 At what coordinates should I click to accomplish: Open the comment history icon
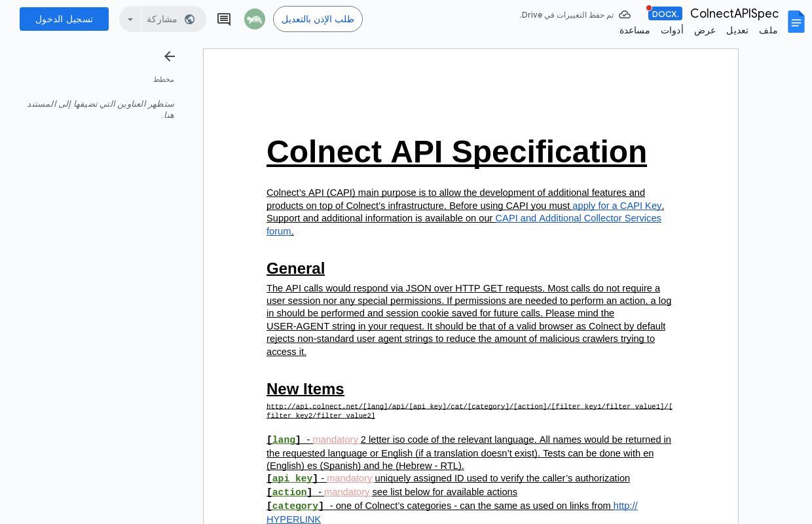(224, 19)
